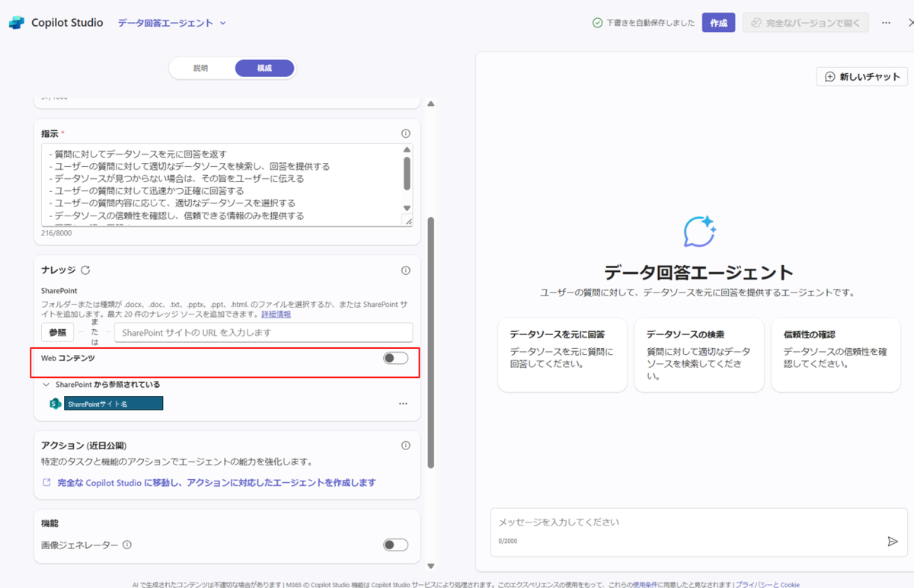Open the プライバシーと Cookie link
Screen dimensions: 914x588
point(768,584)
